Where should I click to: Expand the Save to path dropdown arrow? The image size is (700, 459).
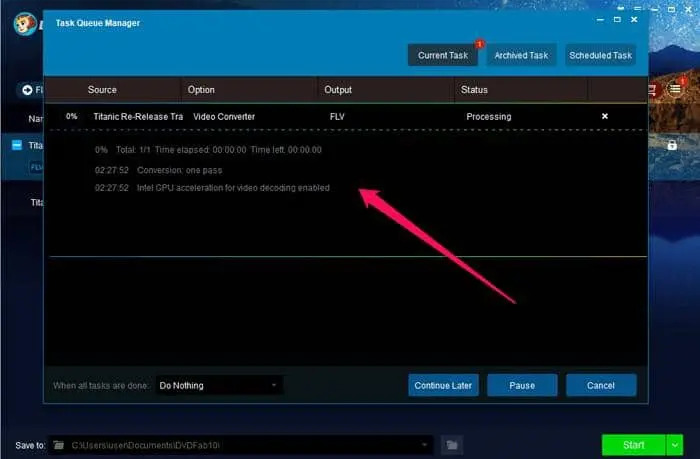[x=425, y=444]
